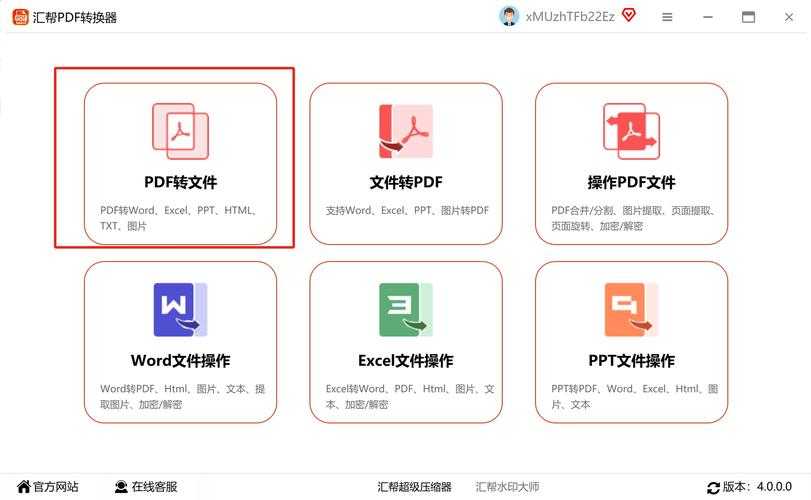Click description Word转PDF、Html、图片
Screen dimensions: 811x500
[x=182, y=396]
